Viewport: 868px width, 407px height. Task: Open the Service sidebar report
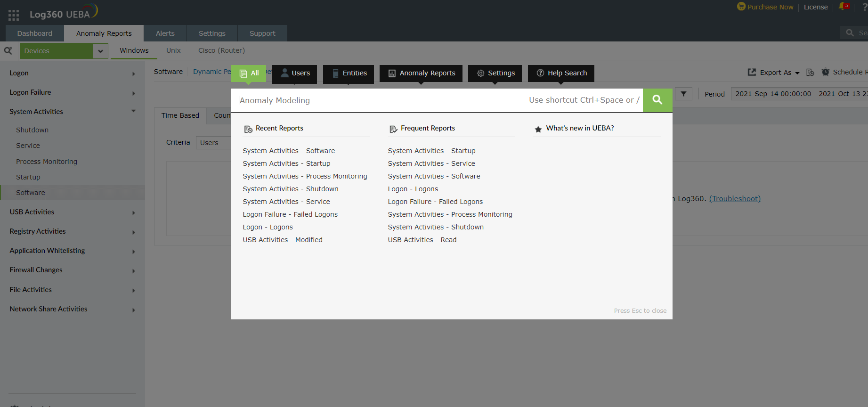(x=28, y=146)
